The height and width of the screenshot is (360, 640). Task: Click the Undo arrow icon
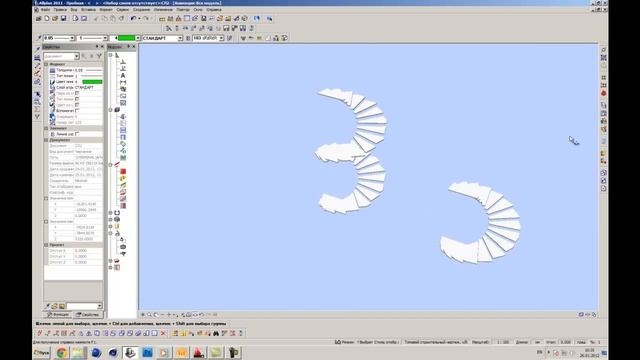(133, 18)
